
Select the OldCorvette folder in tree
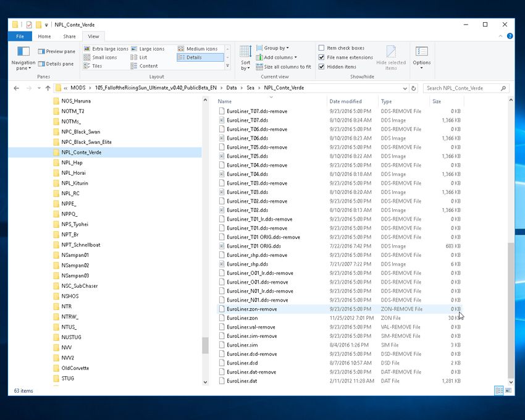75,368
